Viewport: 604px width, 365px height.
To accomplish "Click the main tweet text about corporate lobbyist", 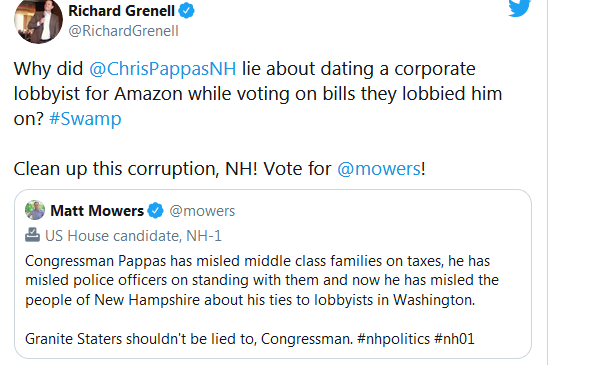I will 258,94.
